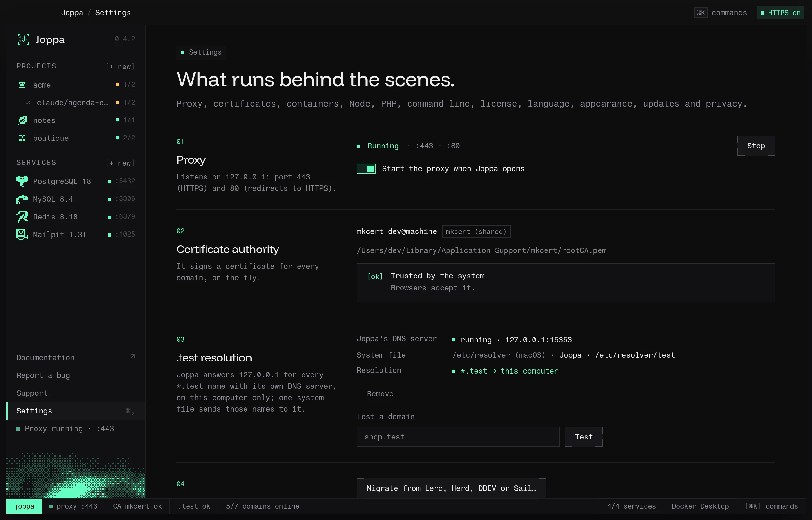Viewport: 812px width, 520px height.
Task: Click the Joppa breadcrumb in title bar
Action: (72, 13)
